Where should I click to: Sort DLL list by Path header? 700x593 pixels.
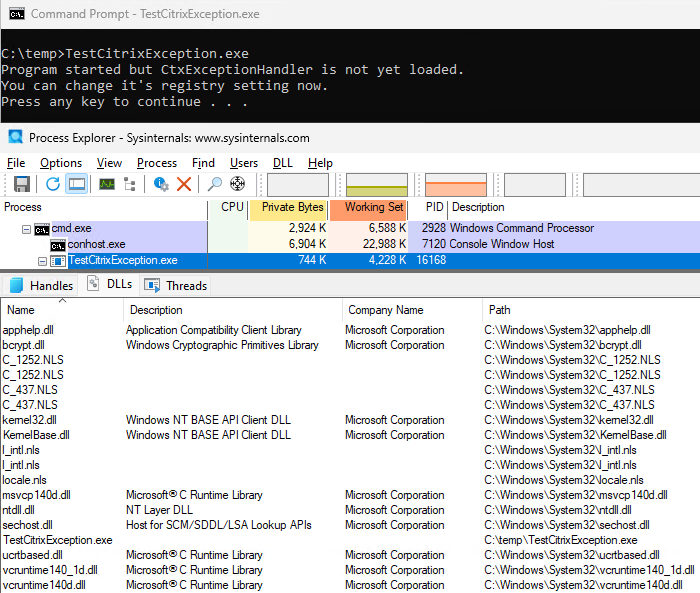point(591,310)
